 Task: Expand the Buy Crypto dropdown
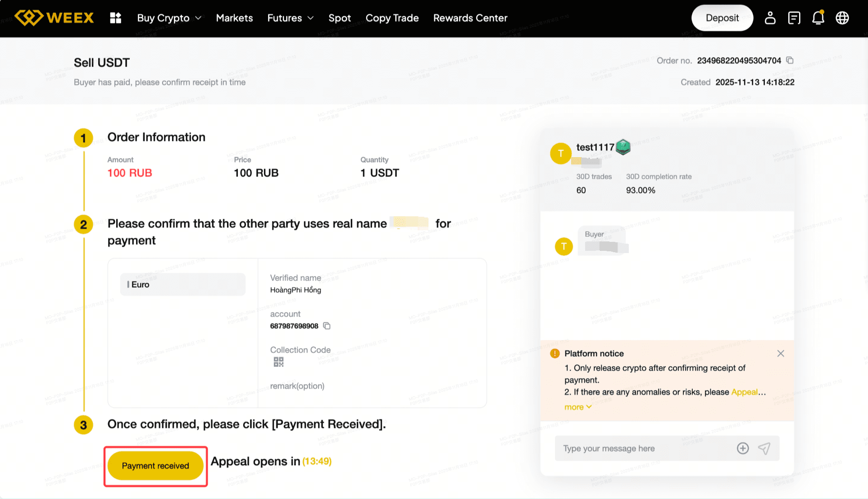pos(169,18)
